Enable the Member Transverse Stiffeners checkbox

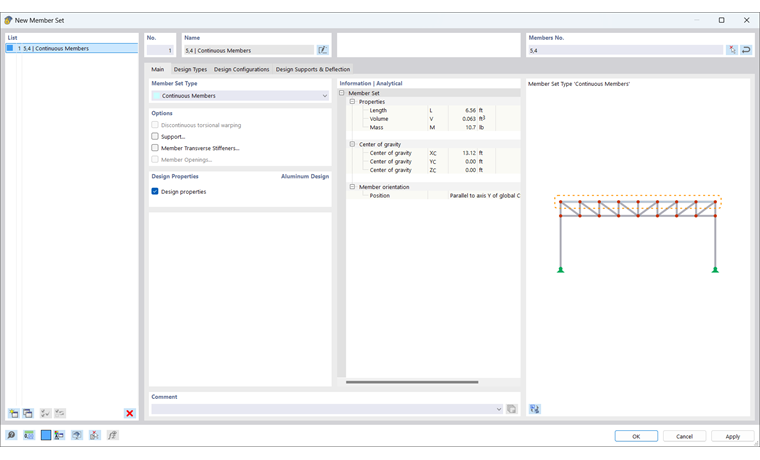coord(155,148)
